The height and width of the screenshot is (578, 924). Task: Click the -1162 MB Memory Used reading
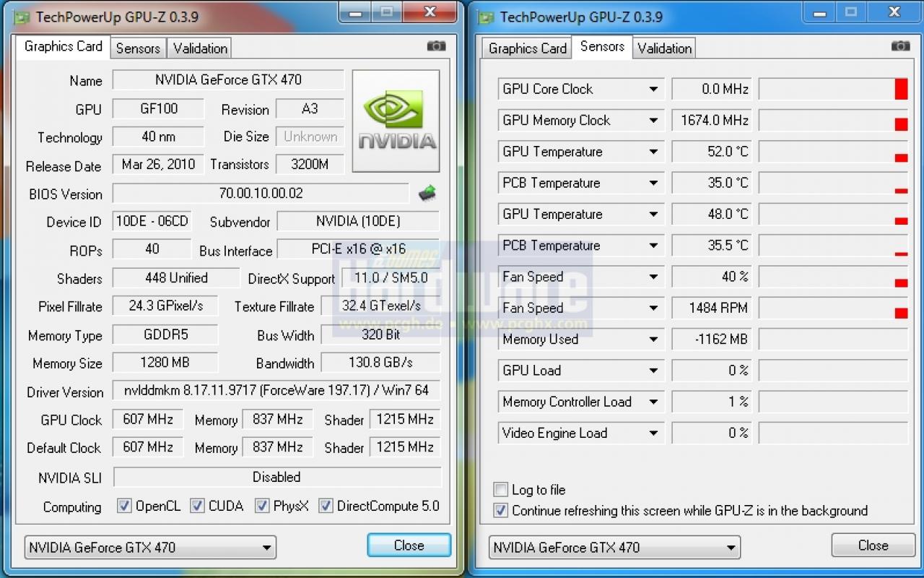[711, 340]
